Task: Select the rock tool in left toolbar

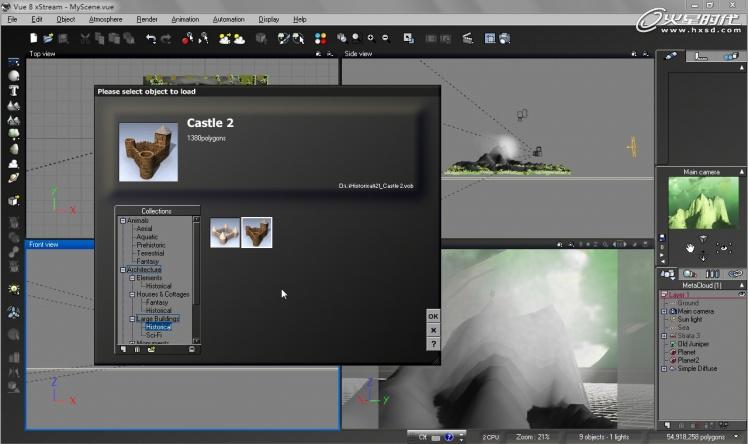Action: (14, 149)
